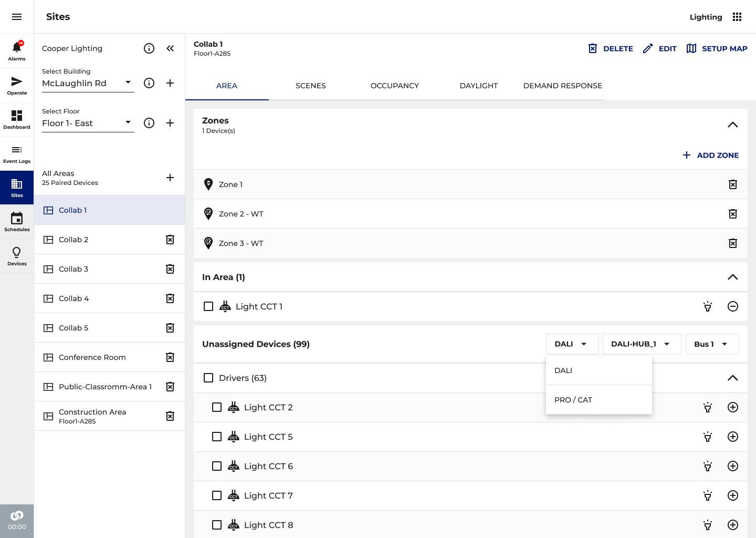
Task: Add a new floor
Action: click(170, 123)
